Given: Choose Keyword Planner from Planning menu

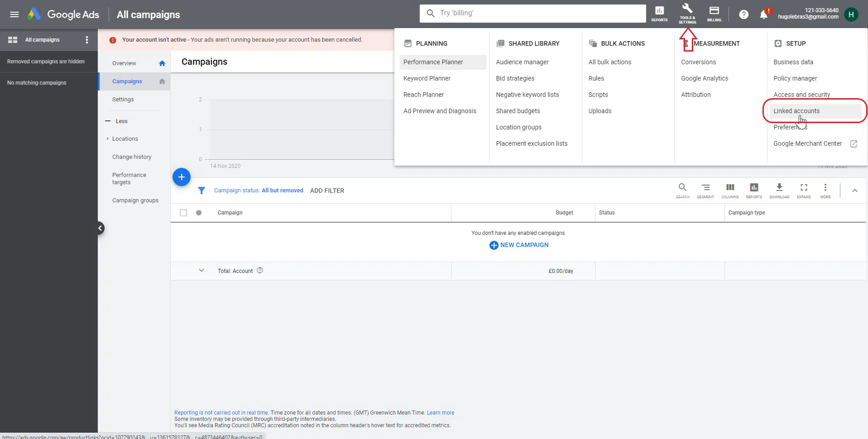Looking at the screenshot, I should point(427,78).
